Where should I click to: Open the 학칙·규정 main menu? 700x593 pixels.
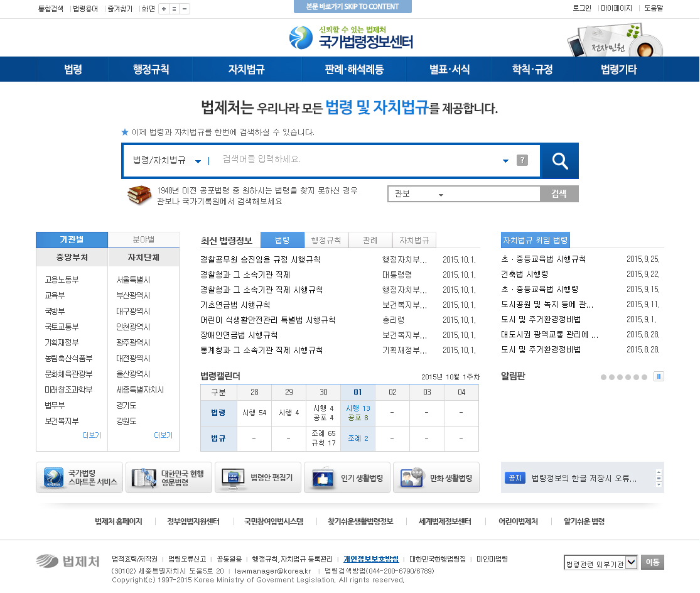coord(532,69)
